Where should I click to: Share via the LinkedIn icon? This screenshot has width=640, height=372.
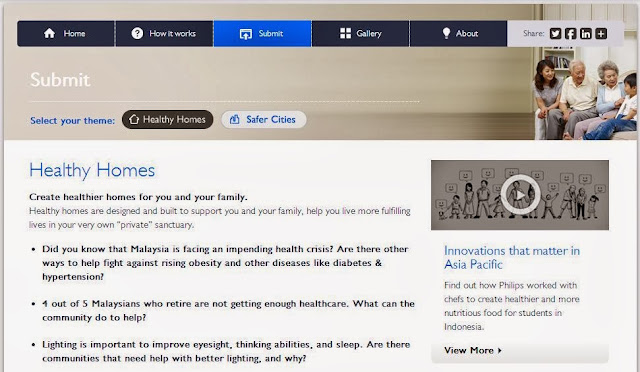pyautogui.click(x=586, y=33)
